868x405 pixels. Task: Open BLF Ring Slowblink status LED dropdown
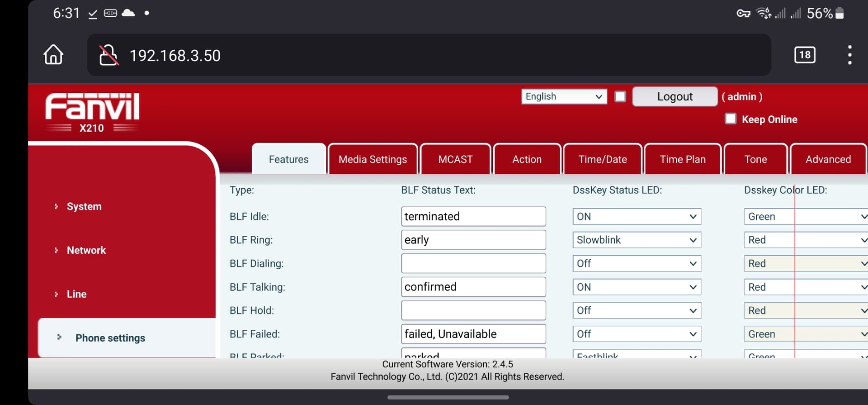636,240
